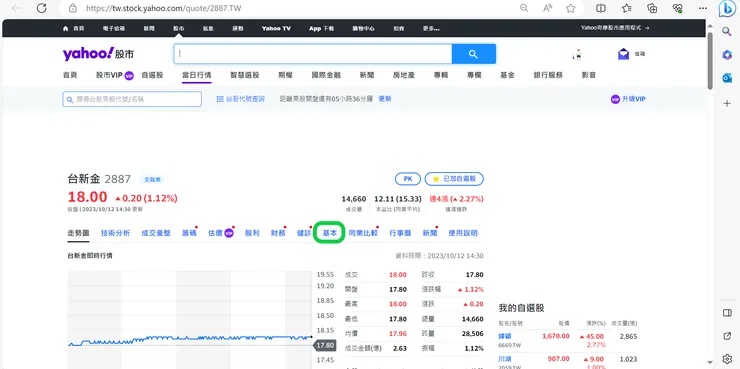Image resolution: width=740 pixels, height=369 pixels.
Task: Switch to the 財務 tab
Action: tap(278, 233)
